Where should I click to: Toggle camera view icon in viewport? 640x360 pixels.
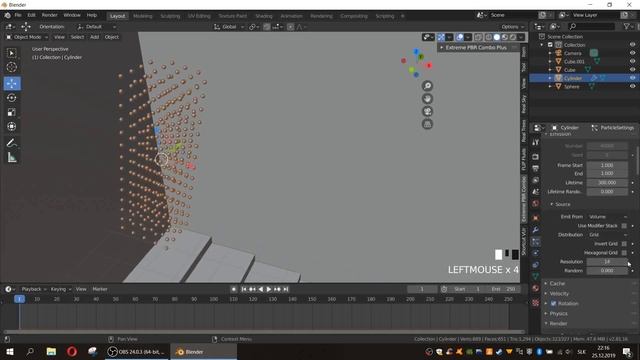pos(427,111)
